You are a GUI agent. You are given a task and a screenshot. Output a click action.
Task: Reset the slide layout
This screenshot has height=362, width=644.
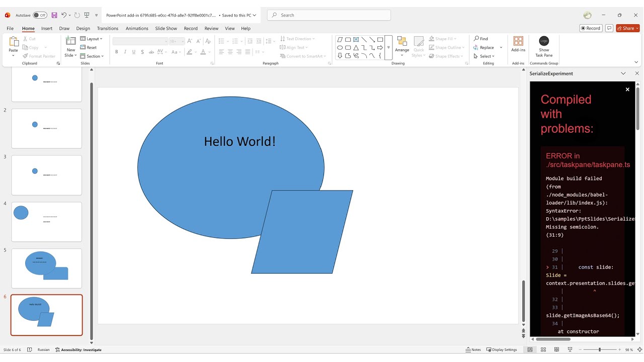[89, 47]
